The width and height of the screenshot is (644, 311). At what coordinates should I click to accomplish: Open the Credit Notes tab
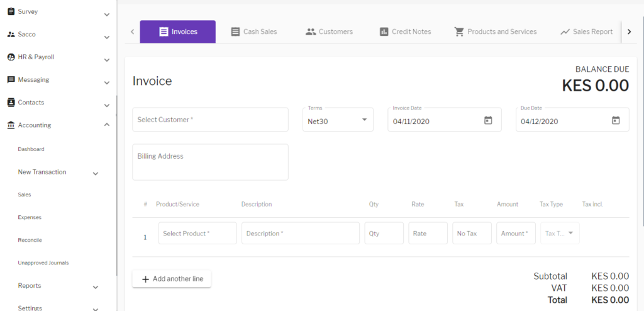pyautogui.click(x=405, y=31)
